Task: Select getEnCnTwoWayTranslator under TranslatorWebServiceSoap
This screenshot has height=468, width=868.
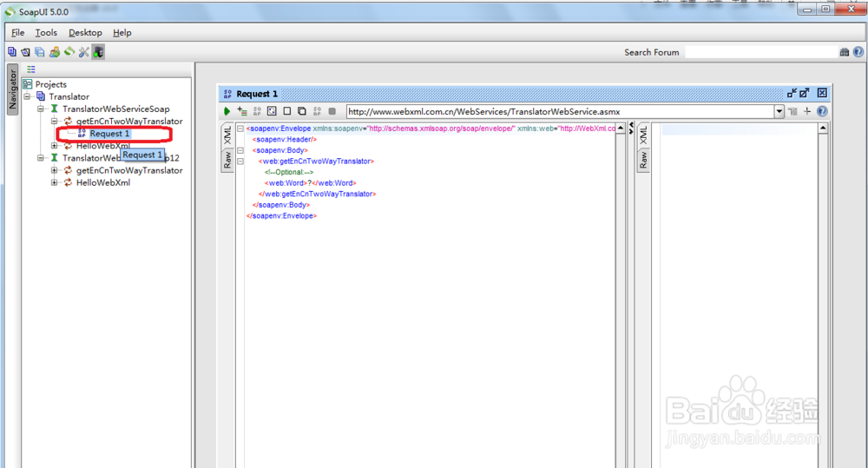Action: pos(129,122)
